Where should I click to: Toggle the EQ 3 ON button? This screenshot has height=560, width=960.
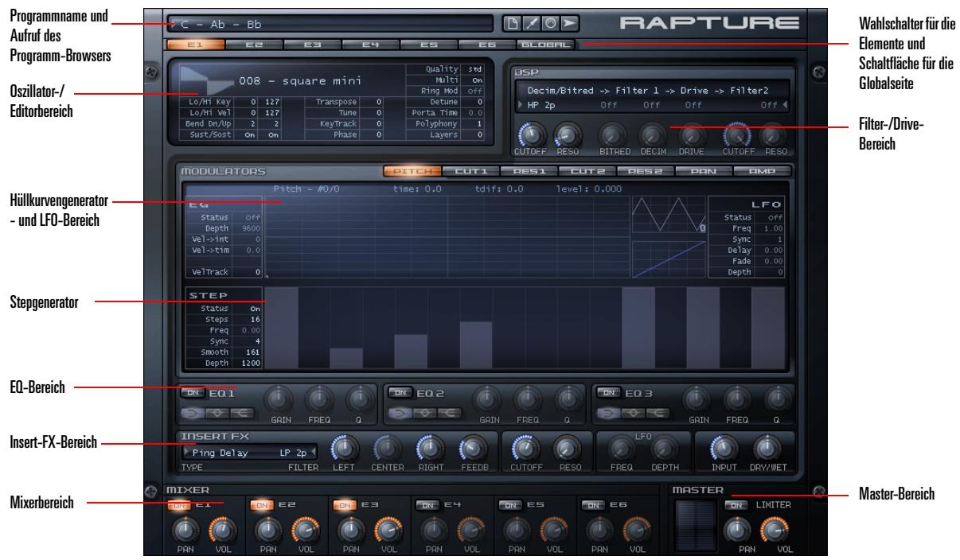[608, 392]
